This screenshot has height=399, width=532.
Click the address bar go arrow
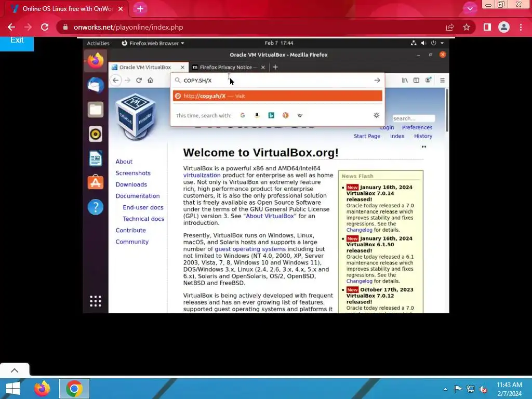(x=377, y=81)
